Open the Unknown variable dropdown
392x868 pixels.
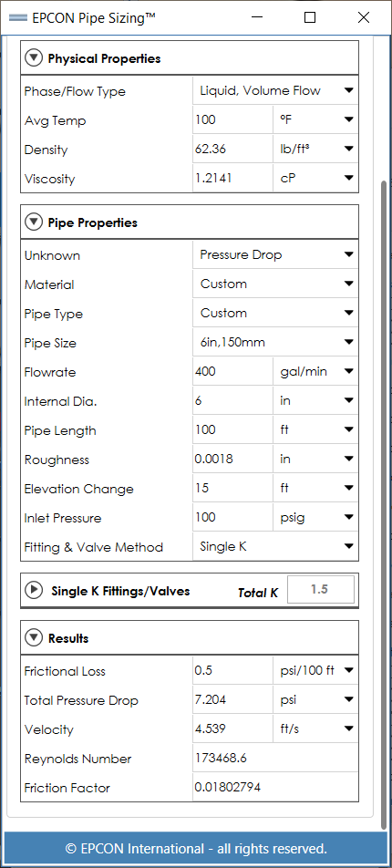click(x=275, y=254)
